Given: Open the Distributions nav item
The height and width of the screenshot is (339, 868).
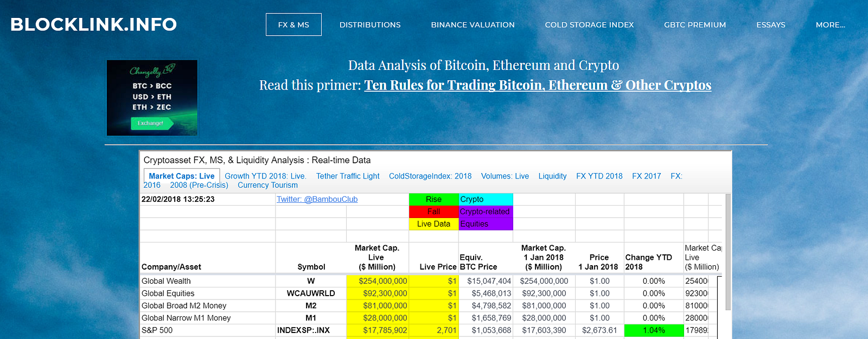Looking at the screenshot, I should (370, 24).
